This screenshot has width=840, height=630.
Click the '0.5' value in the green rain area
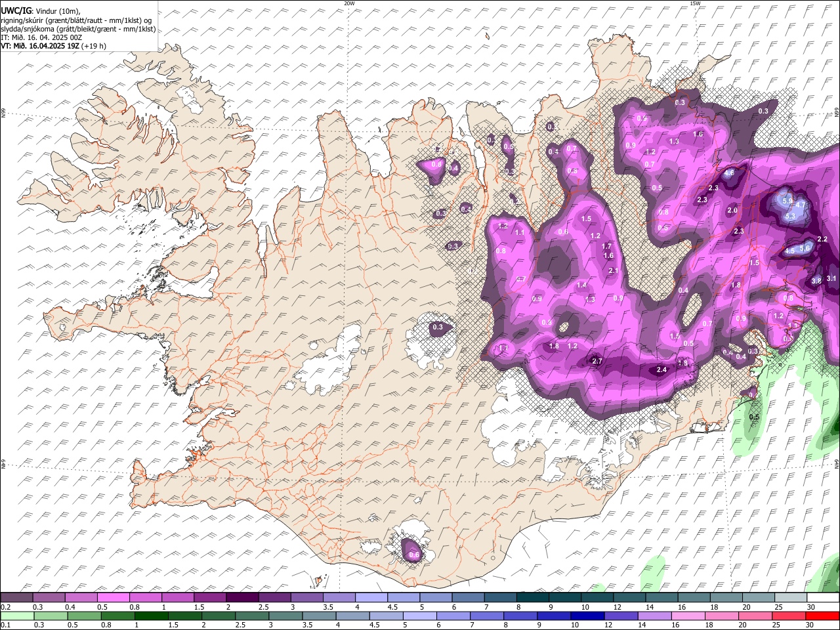tap(755, 417)
